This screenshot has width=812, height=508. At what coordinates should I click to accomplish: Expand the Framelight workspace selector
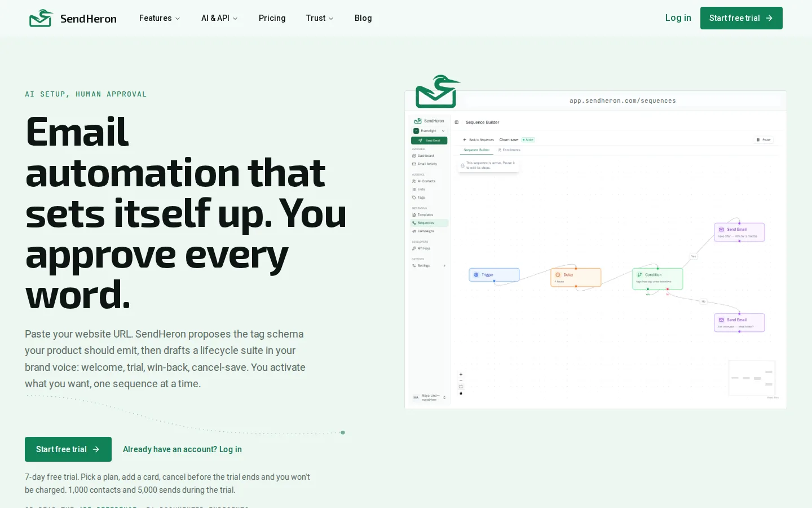pyautogui.click(x=429, y=131)
